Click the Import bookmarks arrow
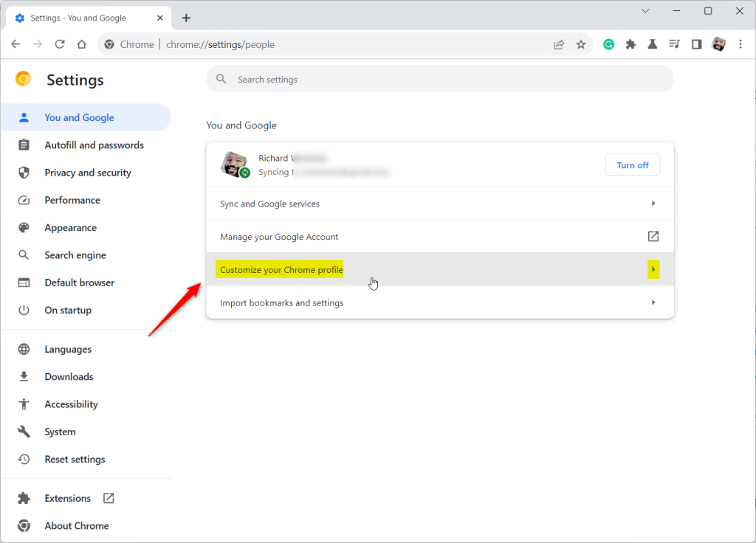The image size is (756, 543). [653, 302]
